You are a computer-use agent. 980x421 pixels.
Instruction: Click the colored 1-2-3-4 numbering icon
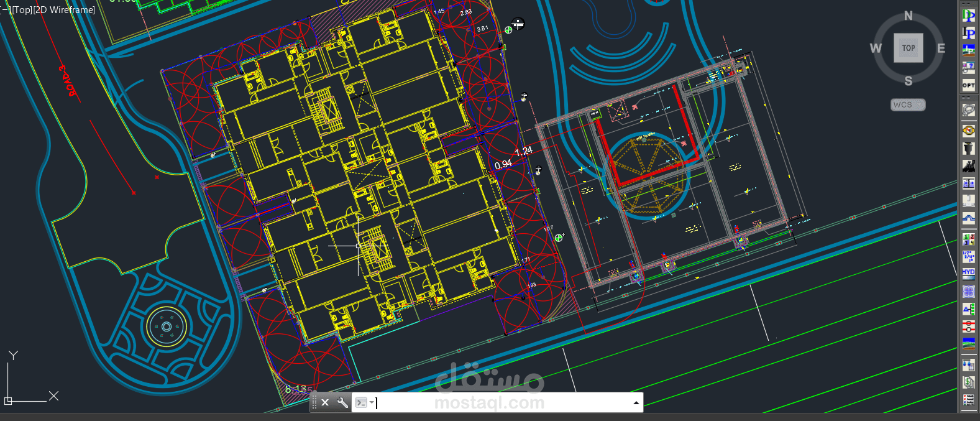point(968,239)
